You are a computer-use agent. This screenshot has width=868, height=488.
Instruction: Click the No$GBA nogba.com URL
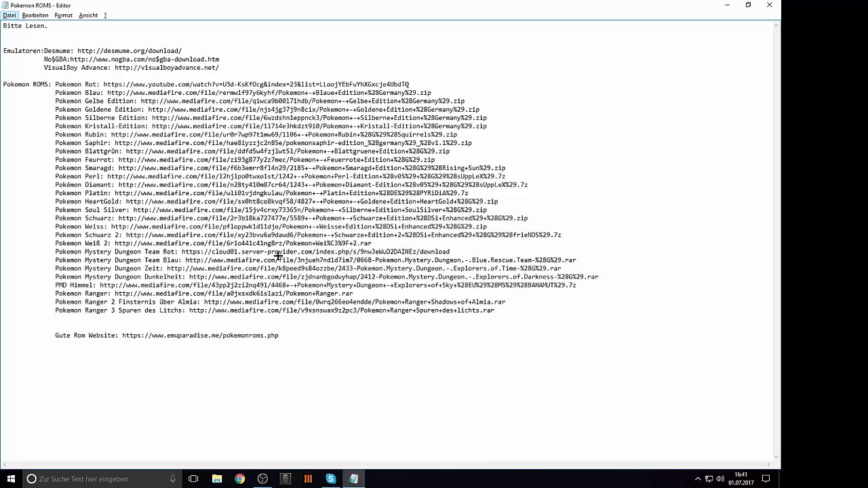[144, 59]
